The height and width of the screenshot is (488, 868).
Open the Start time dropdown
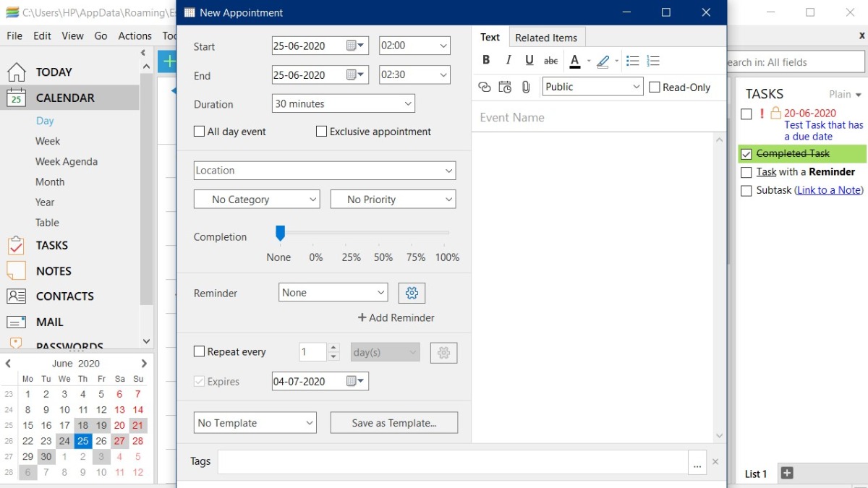point(414,46)
